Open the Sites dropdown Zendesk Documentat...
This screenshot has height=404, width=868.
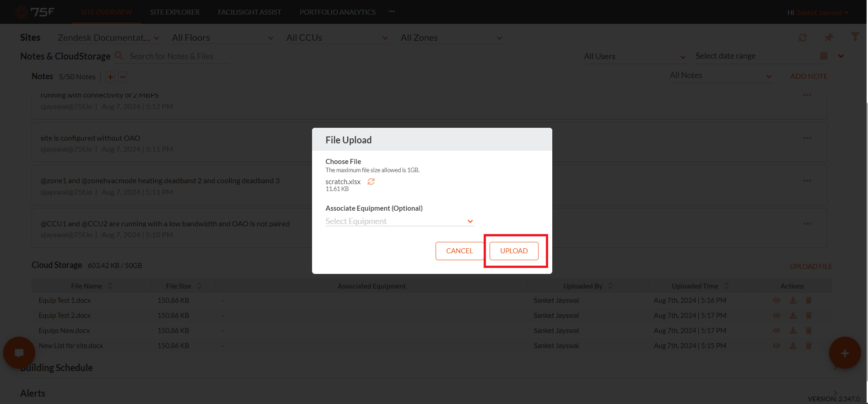tap(108, 38)
